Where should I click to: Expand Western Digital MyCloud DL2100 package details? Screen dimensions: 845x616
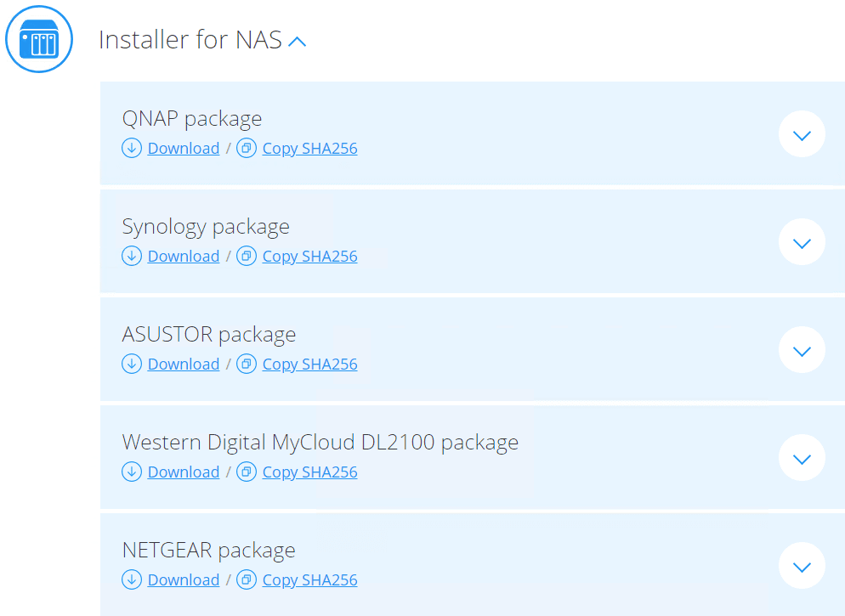coord(802,458)
